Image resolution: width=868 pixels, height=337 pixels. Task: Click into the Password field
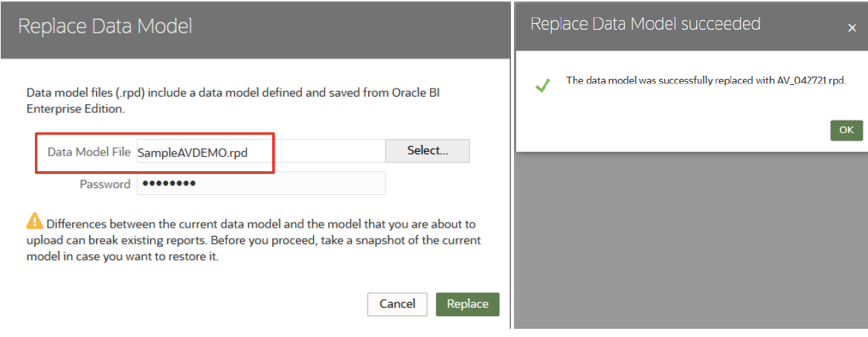pyautogui.click(x=261, y=183)
